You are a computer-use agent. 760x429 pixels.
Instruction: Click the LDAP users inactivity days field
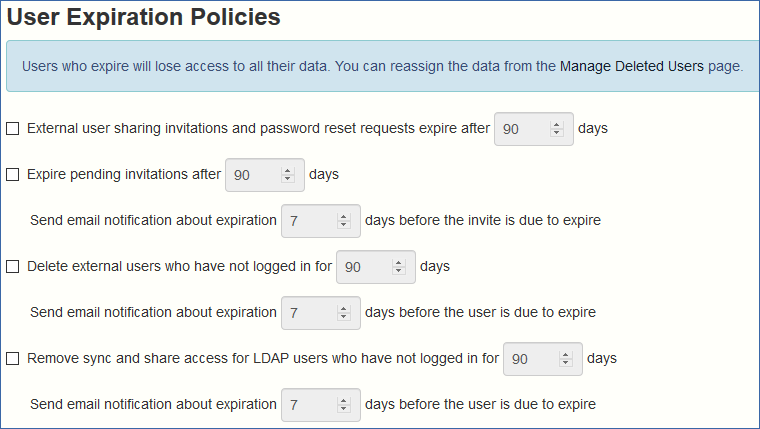543,359
